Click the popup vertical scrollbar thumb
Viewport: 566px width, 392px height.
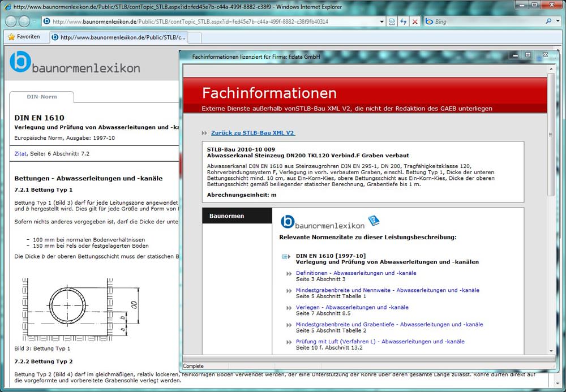[551, 135]
